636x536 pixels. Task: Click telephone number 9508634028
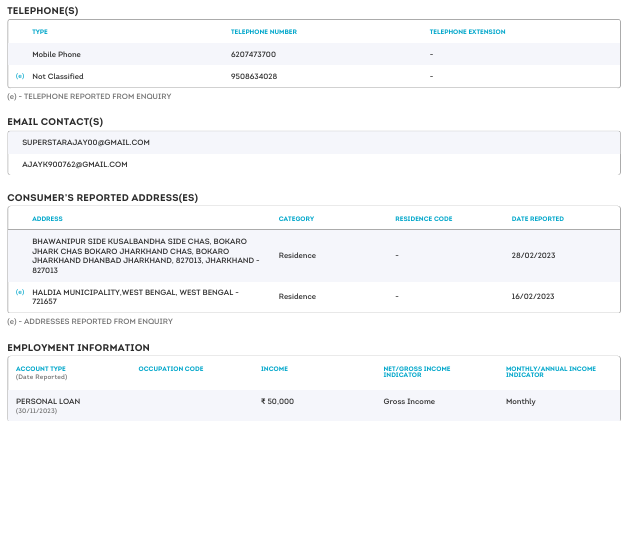pyautogui.click(x=254, y=77)
